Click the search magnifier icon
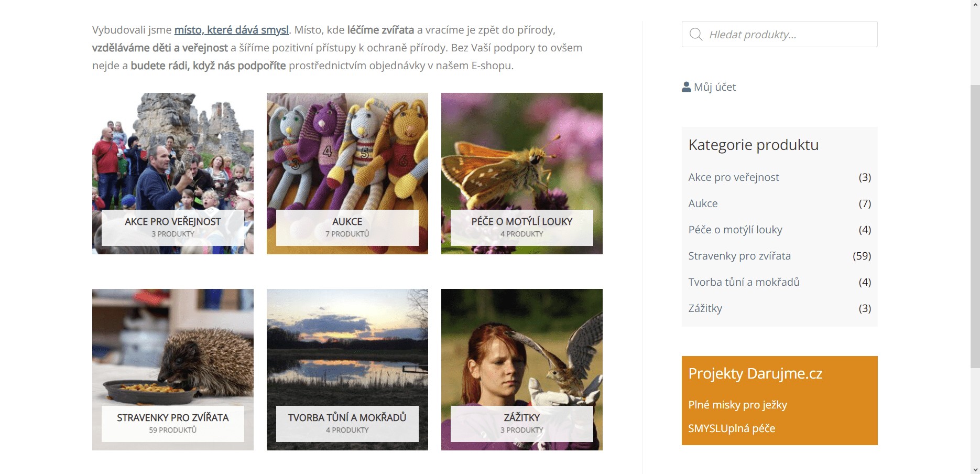The height and width of the screenshot is (474, 980). coord(696,35)
